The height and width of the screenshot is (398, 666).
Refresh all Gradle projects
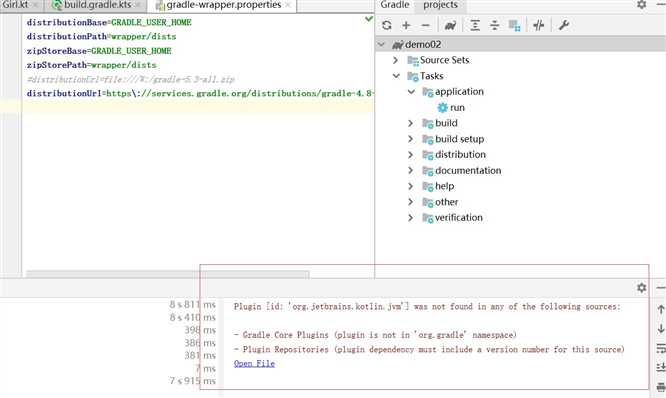tap(387, 25)
